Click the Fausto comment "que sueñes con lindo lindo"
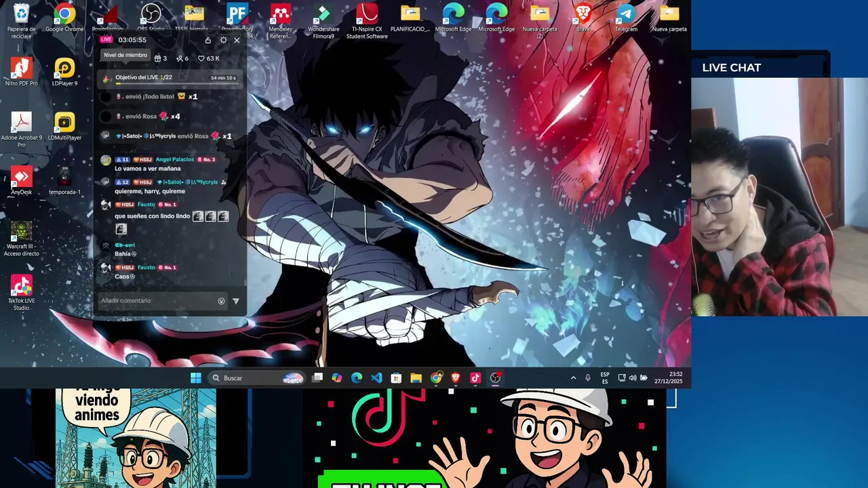This screenshot has height=488, width=868. coord(152,216)
